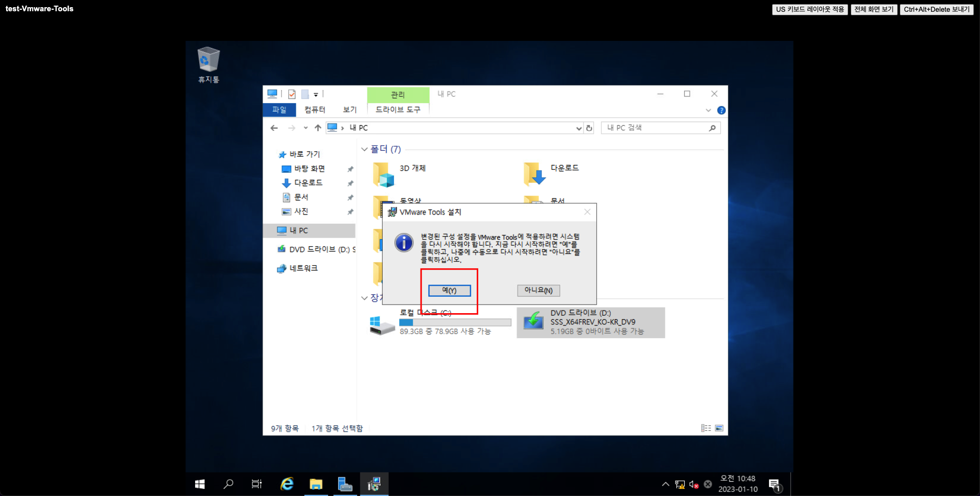Click the network tray icon
980x496 pixels.
tap(680, 484)
